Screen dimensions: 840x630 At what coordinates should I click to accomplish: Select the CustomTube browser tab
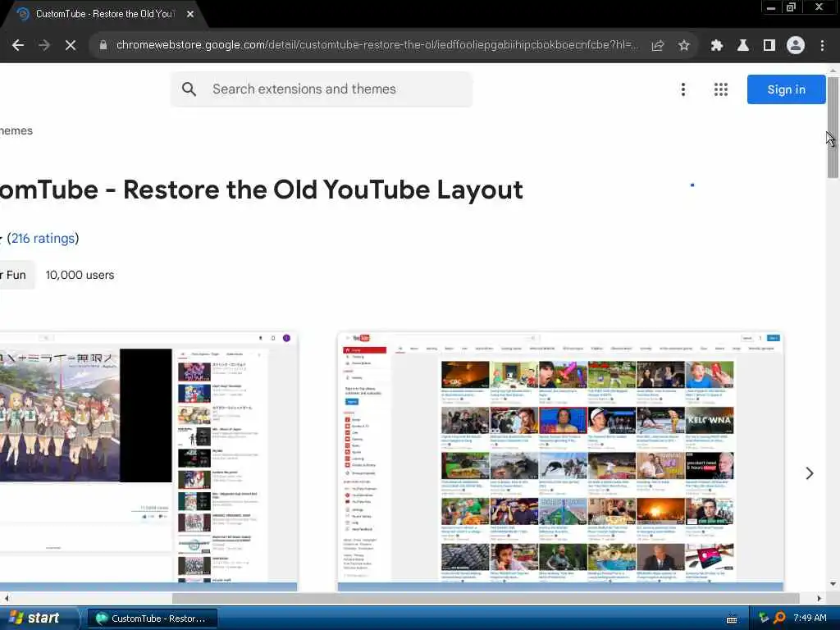tap(104, 14)
